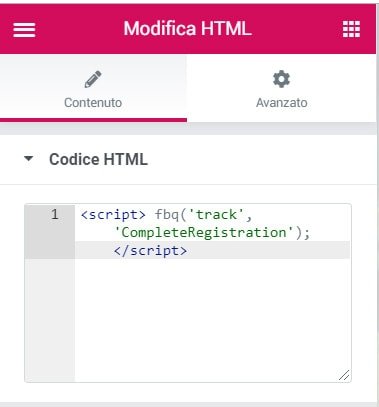This screenshot has height=407, width=379.
Task: Place cursor on the opening <script> tag
Action: [x=113, y=215]
